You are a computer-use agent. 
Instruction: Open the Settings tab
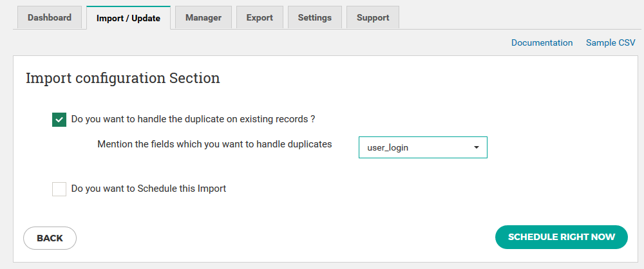pos(315,17)
